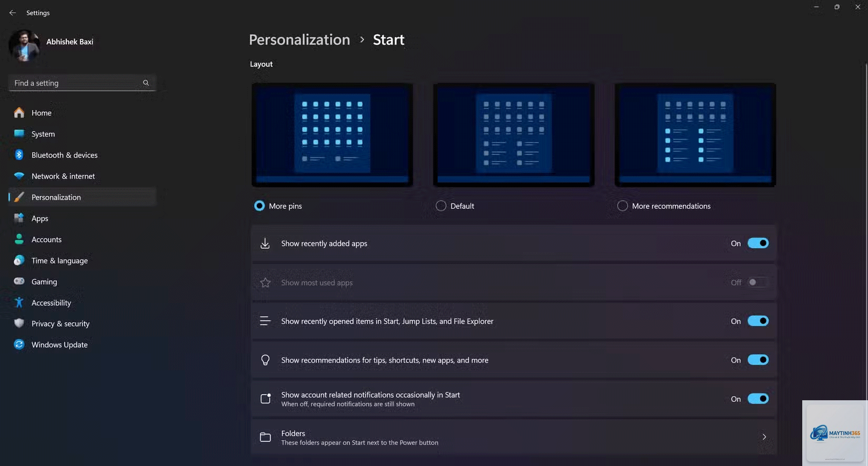Click the Accounts person icon
The image size is (868, 466).
tap(19, 239)
